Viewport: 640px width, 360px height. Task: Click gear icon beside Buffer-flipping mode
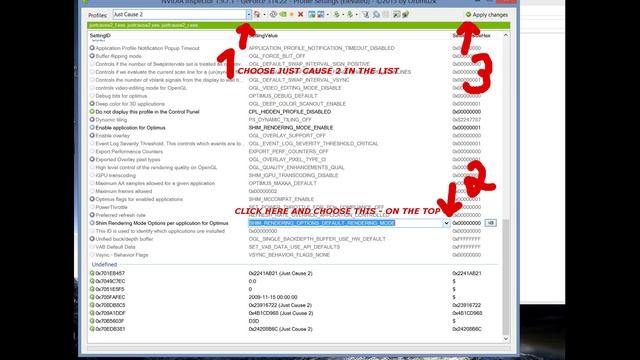coord(92,56)
